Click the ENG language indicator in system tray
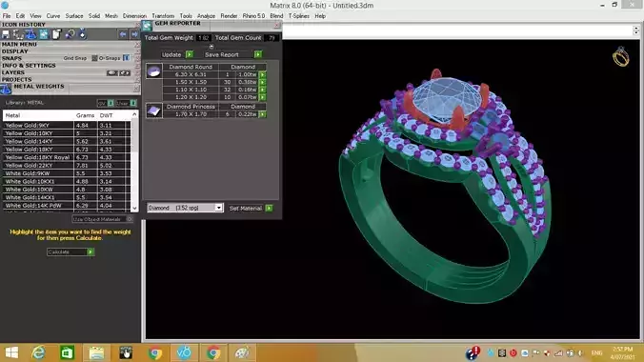Viewport: 644px width, 362px height. point(596,353)
